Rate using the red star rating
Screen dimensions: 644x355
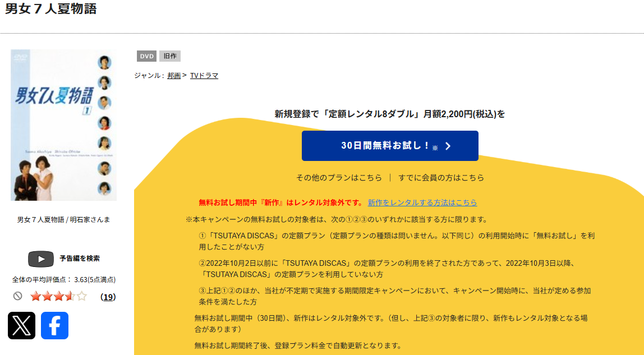point(58,296)
